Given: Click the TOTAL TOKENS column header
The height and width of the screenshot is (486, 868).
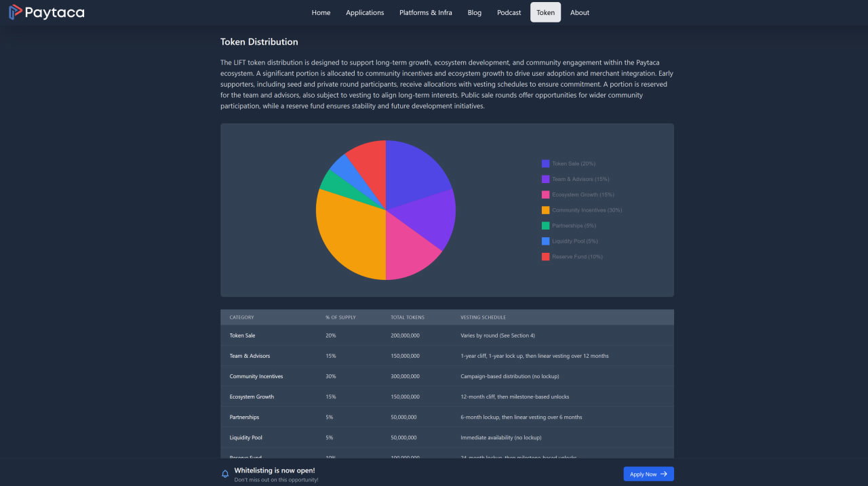Looking at the screenshot, I should point(408,317).
